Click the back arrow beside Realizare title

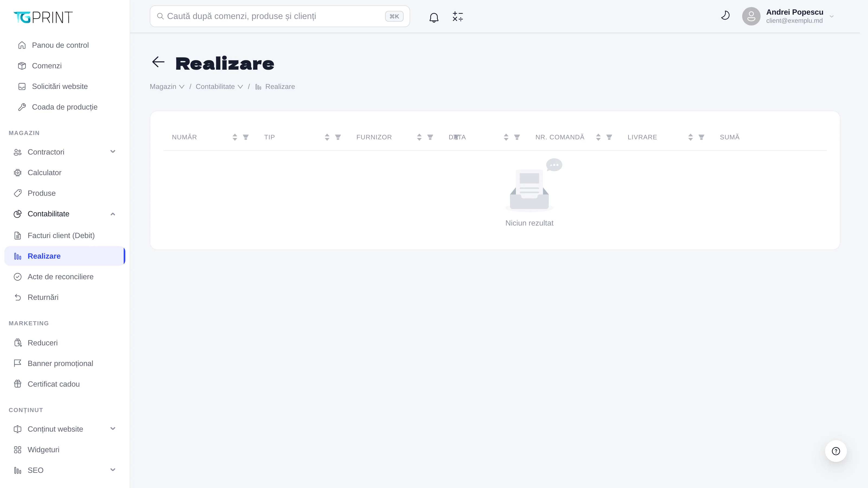pos(158,62)
